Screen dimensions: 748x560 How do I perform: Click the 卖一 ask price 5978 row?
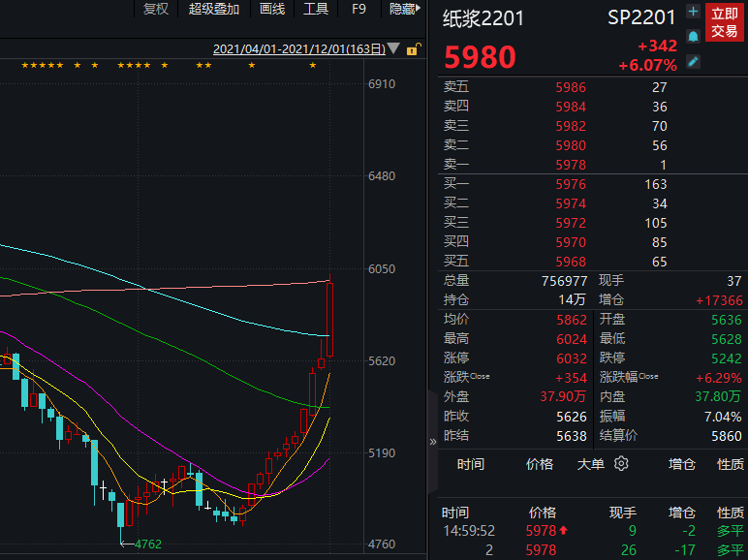[570, 165]
